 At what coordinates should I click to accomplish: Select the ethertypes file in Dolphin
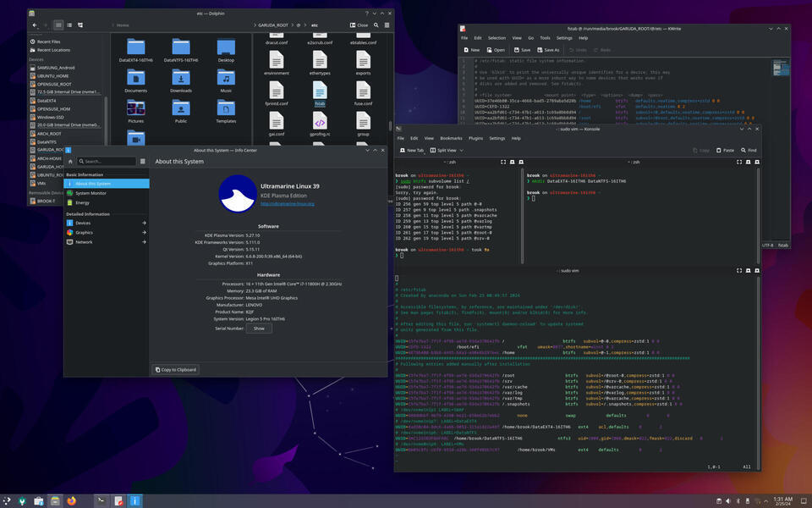(x=320, y=63)
